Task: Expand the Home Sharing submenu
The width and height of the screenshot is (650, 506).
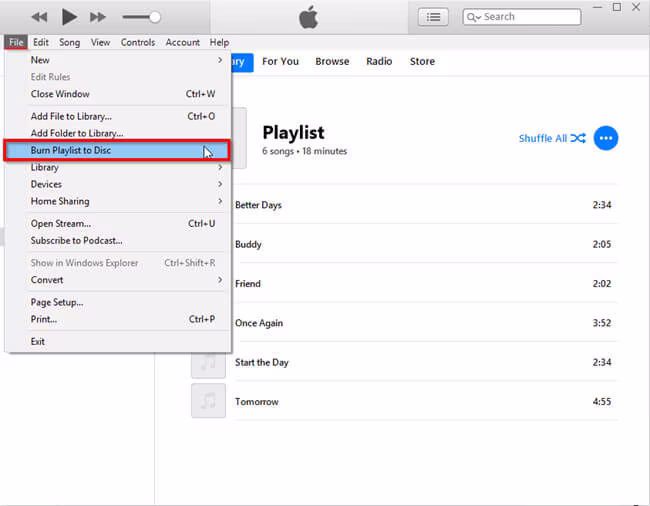Action: 117,201
